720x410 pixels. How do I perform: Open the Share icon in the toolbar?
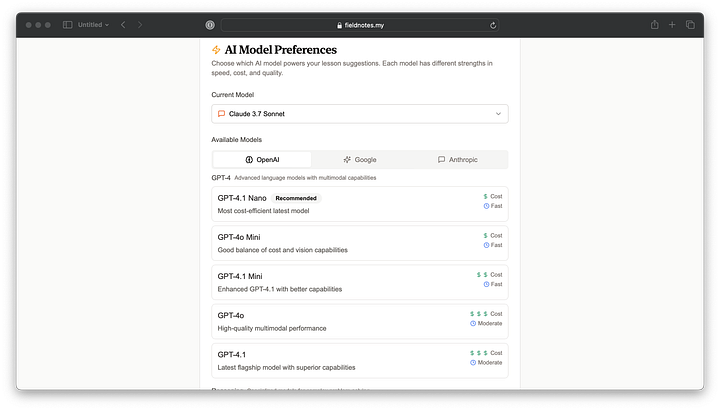tap(654, 25)
